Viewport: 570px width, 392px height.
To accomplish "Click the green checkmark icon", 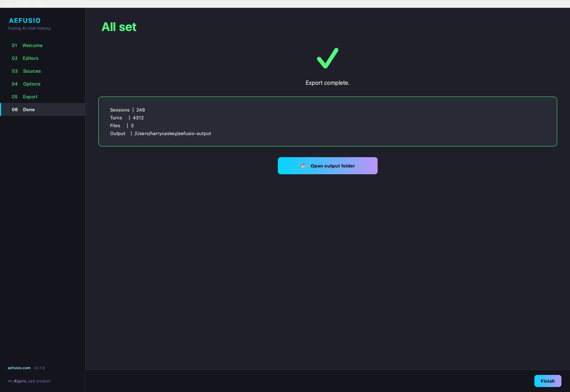I will point(327,58).
